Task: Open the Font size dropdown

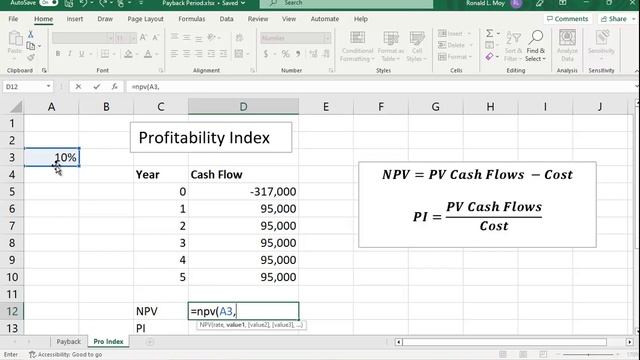Action: 133,38
